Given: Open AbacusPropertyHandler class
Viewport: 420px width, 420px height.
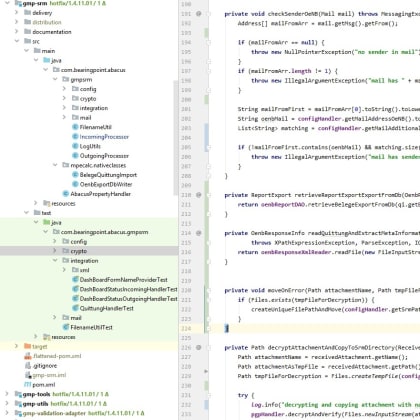Looking at the screenshot, I should pyautogui.click(x=100, y=194).
